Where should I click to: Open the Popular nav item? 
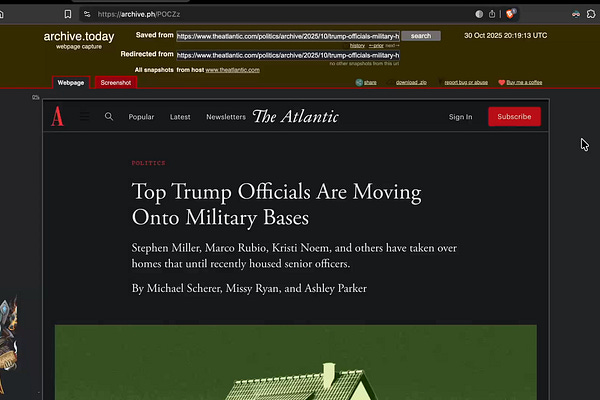pos(141,117)
